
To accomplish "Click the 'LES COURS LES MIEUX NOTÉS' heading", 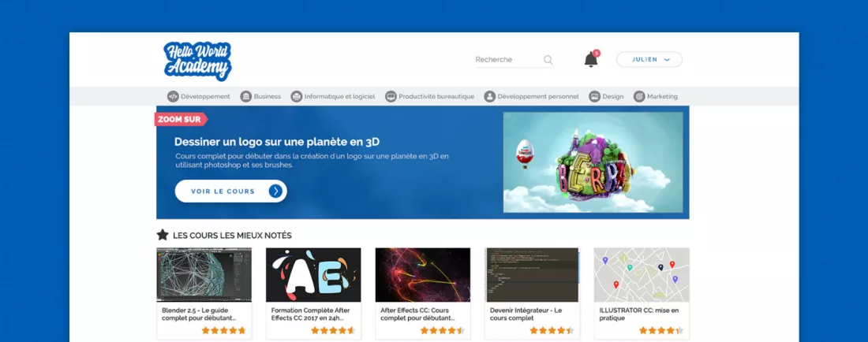I will (x=232, y=236).
